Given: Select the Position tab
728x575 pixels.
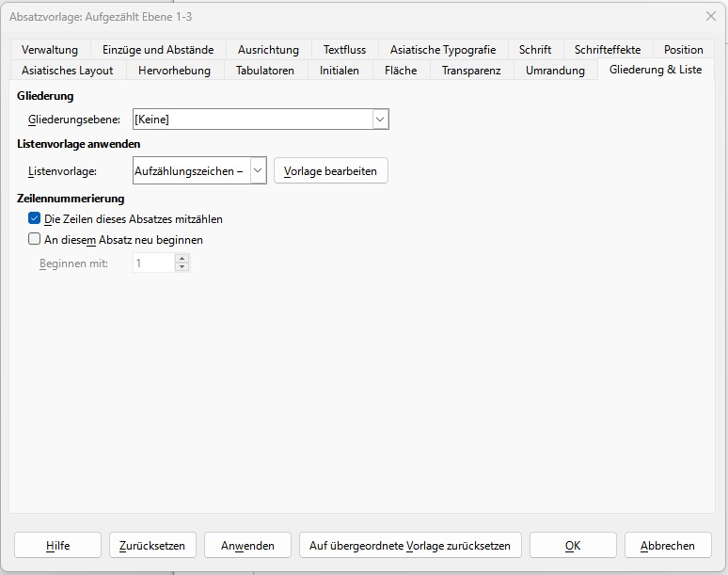Looking at the screenshot, I should 684,49.
